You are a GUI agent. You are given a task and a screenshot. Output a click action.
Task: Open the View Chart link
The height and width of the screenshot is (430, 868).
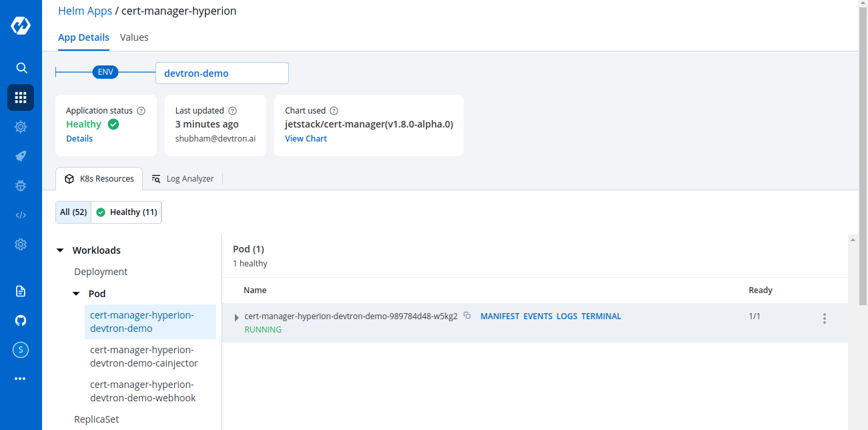(306, 139)
